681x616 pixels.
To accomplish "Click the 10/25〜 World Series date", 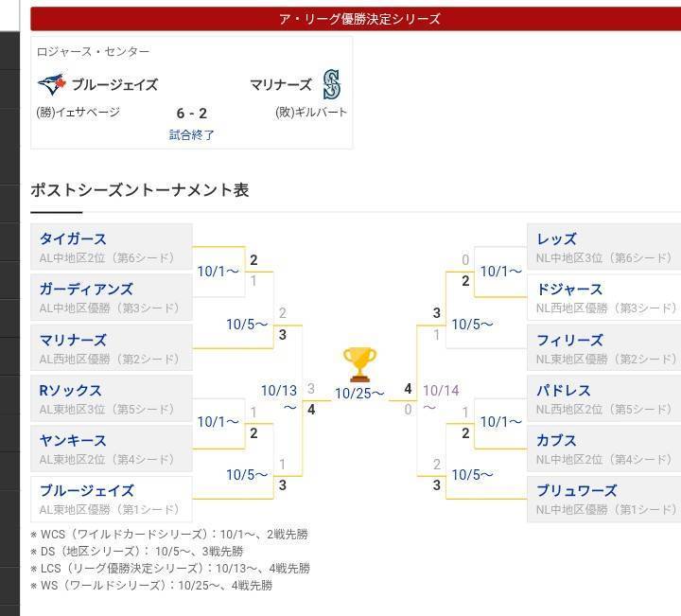I will [359, 394].
